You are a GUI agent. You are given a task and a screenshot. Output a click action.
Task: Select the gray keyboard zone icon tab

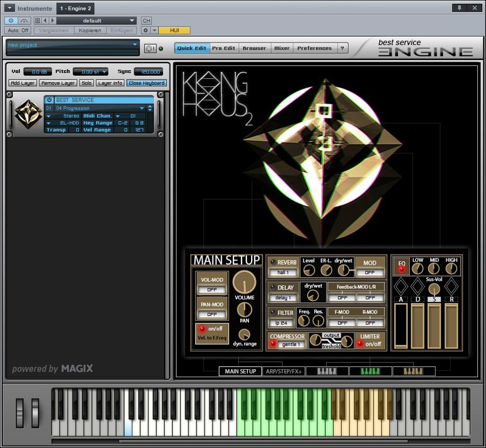pyautogui.click(x=327, y=371)
